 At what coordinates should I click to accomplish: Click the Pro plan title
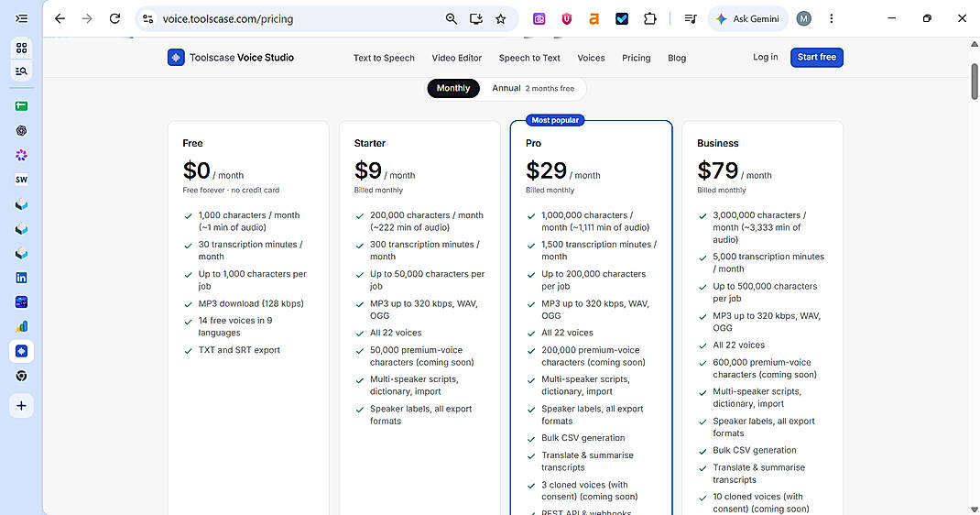[x=533, y=143]
